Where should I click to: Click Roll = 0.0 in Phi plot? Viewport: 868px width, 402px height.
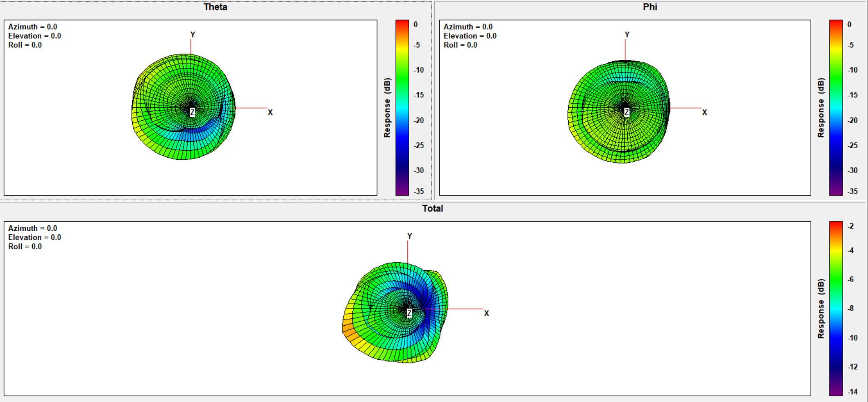click(461, 45)
